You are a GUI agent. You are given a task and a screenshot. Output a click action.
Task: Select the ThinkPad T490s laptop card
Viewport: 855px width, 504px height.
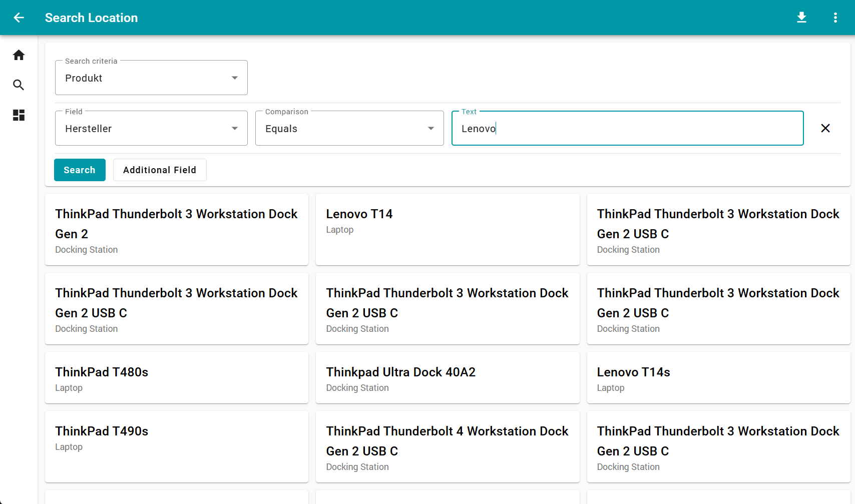pos(177,447)
